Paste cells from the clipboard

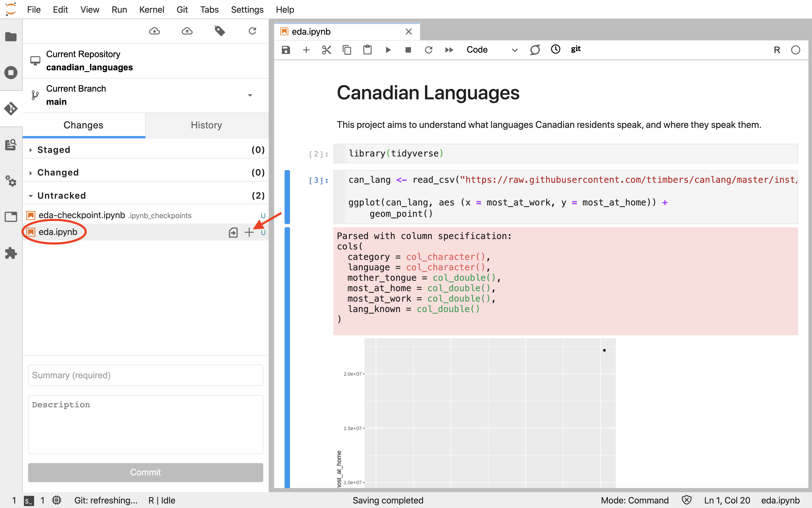[x=367, y=50]
